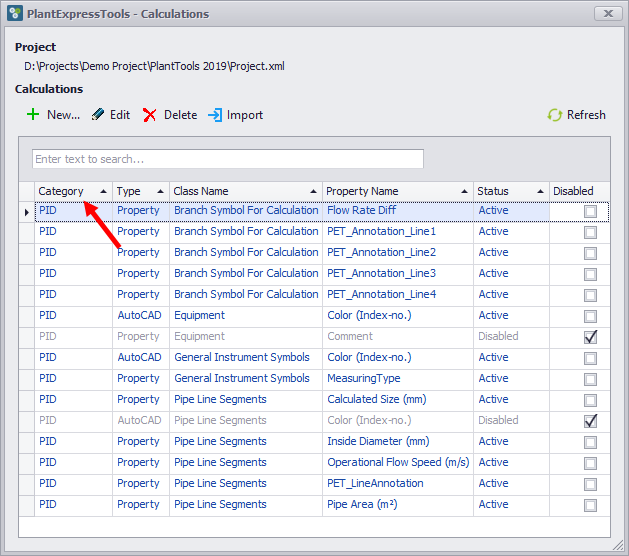The image size is (629, 556).
Task: Select the PET_LineAnnotation row
Action: pos(375,483)
